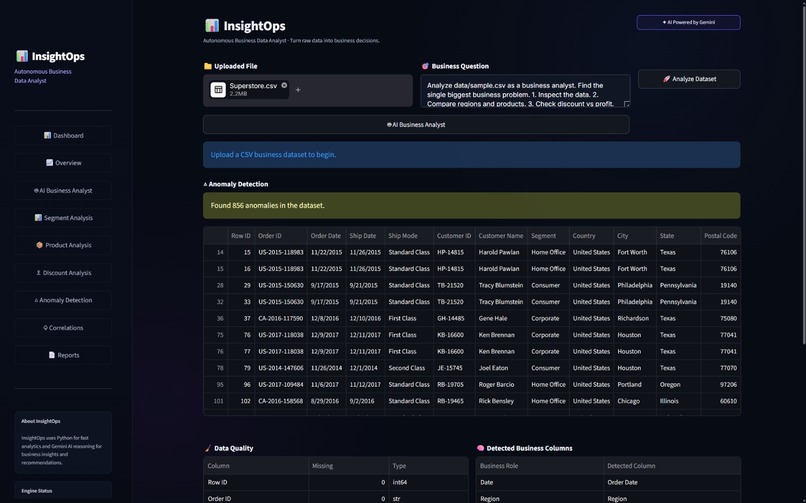Click the InsightOps logo icon in header

coord(212,25)
